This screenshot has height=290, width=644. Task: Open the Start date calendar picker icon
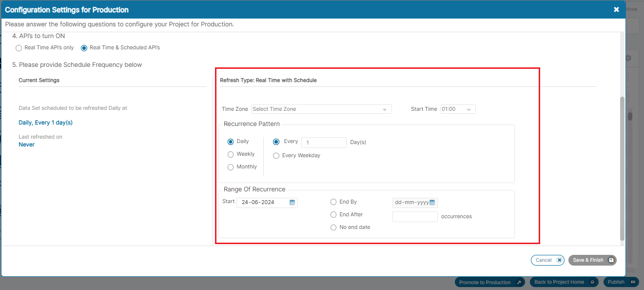(292, 203)
